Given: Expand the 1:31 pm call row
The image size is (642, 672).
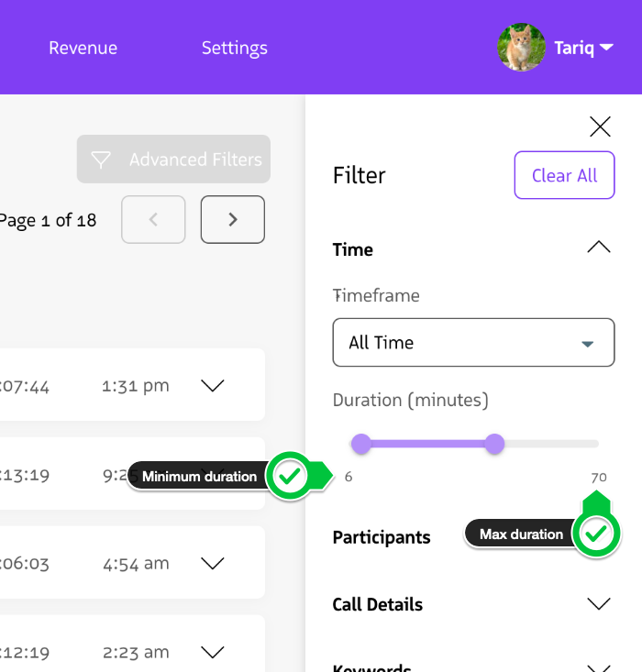Looking at the screenshot, I should point(213,386).
